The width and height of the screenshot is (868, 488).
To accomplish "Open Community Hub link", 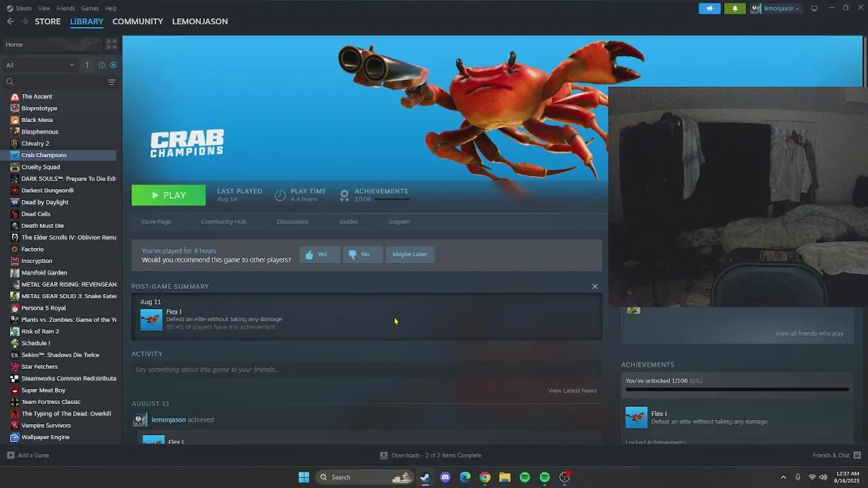I will (224, 222).
